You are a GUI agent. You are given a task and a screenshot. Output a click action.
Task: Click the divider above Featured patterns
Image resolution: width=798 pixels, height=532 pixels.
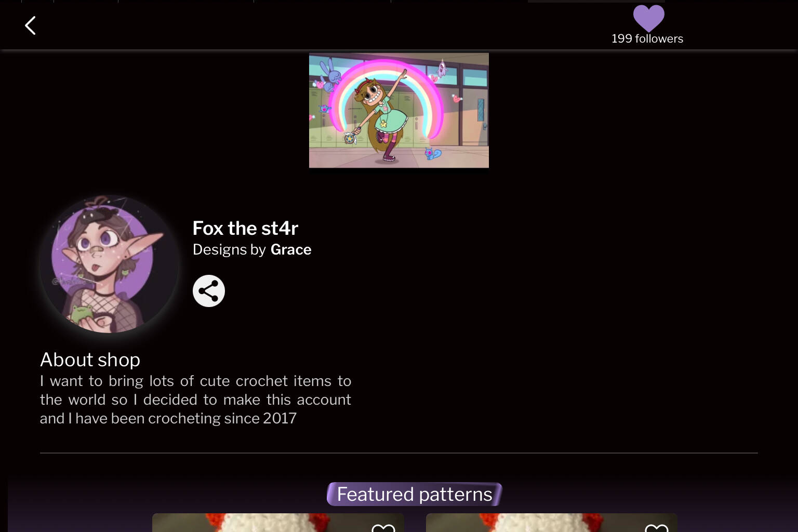[x=399, y=453]
